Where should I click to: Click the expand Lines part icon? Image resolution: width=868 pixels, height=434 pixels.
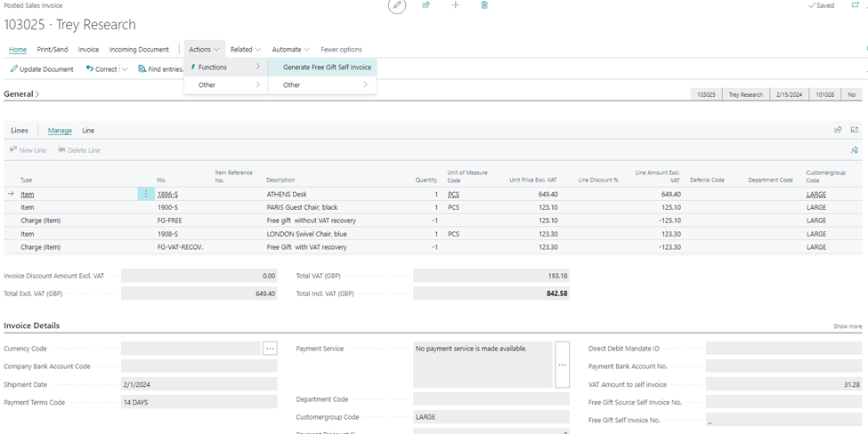[854, 130]
